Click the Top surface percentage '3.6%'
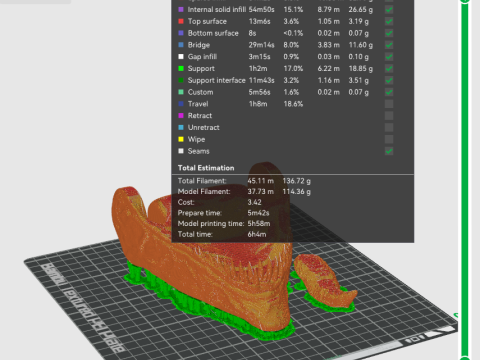 pos(291,21)
